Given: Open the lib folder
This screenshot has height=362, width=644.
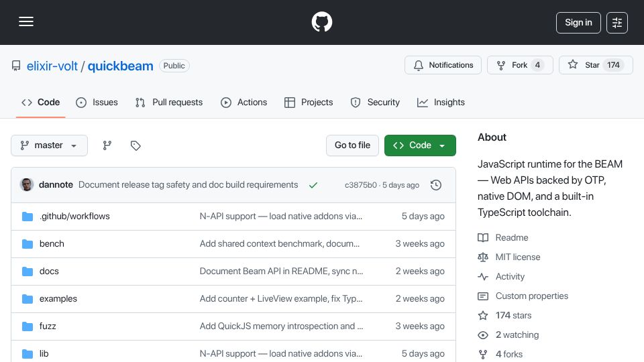Looking at the screenshot, I should tap(44, 354).
